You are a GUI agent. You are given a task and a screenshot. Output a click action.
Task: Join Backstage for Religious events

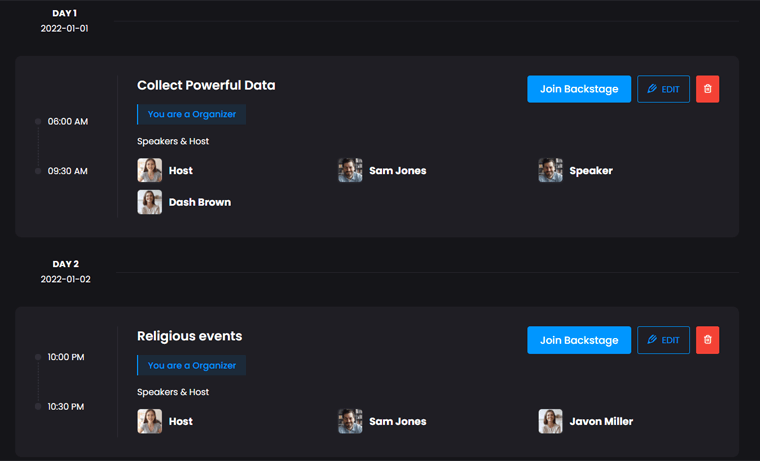[x=579, y=340]
